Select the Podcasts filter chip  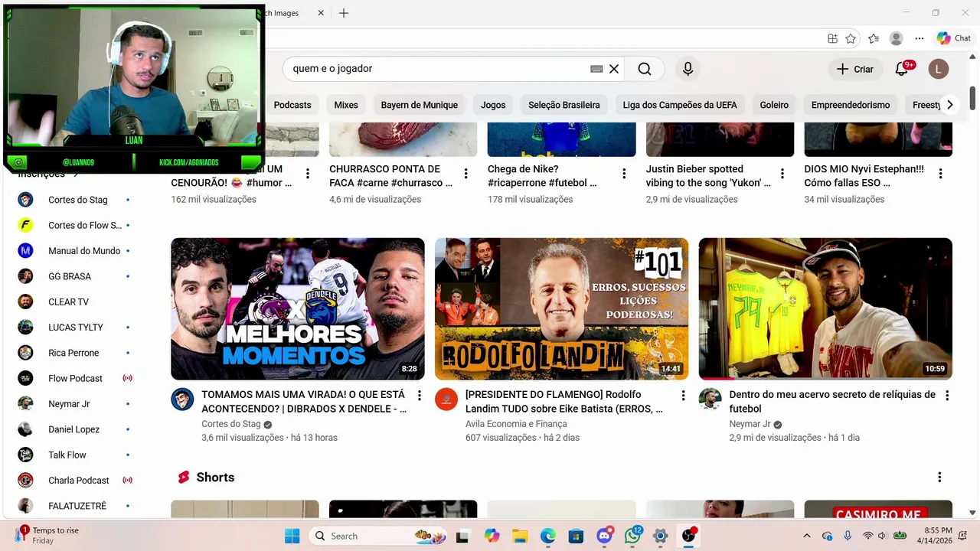click(x=292, y=105)
